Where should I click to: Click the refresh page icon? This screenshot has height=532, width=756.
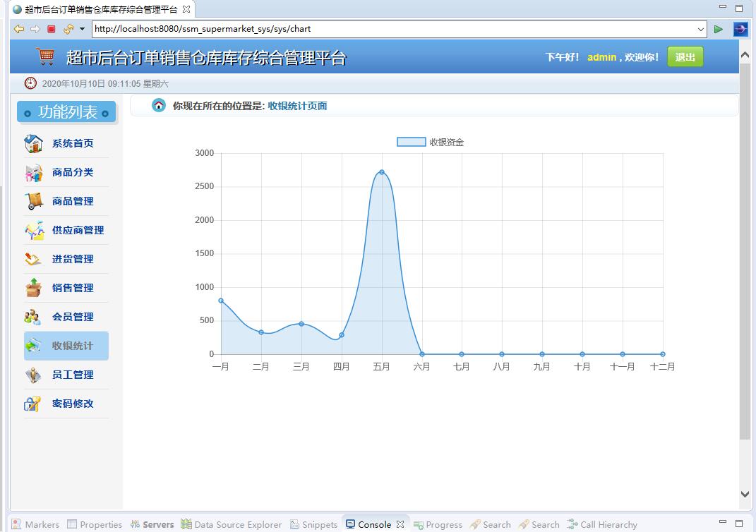point(68,29)
